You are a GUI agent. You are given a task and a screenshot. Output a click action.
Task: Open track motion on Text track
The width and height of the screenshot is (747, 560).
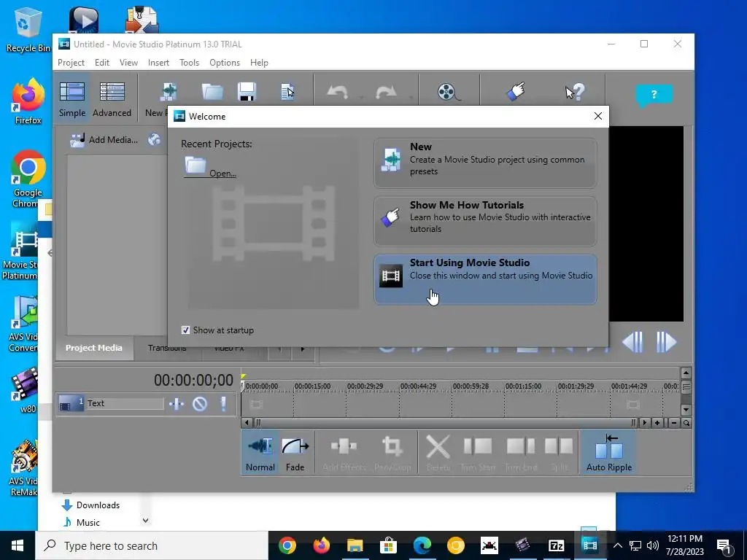click(177, 404)
